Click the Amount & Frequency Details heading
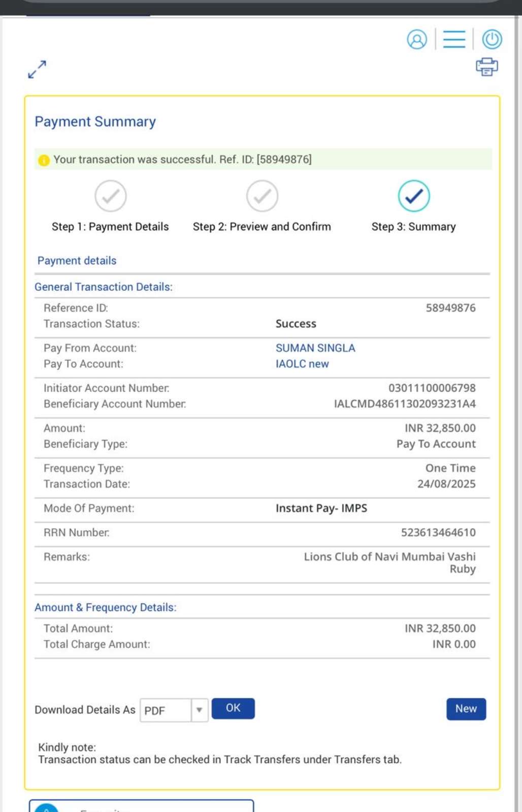This screenshot has height=812, width=522. tap(106, 607)
